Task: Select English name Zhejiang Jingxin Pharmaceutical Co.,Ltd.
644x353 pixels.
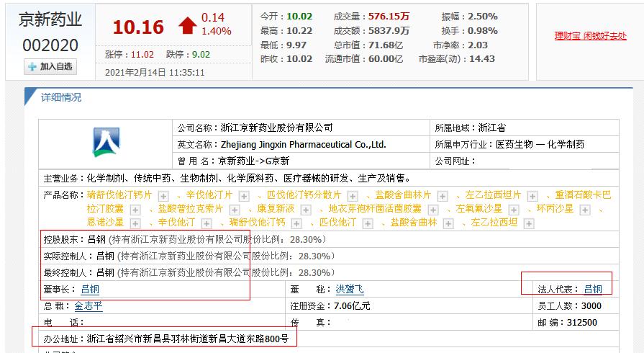Action: click(x=304, y=144)
